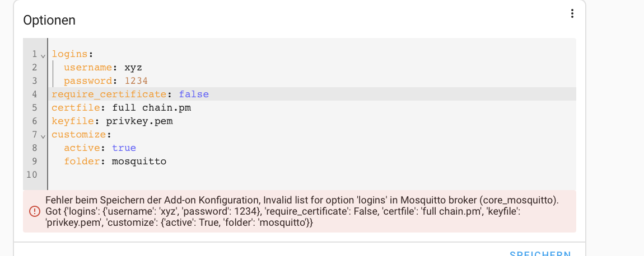Click the true value of active

pyautogui.click(x=124, y=148)
